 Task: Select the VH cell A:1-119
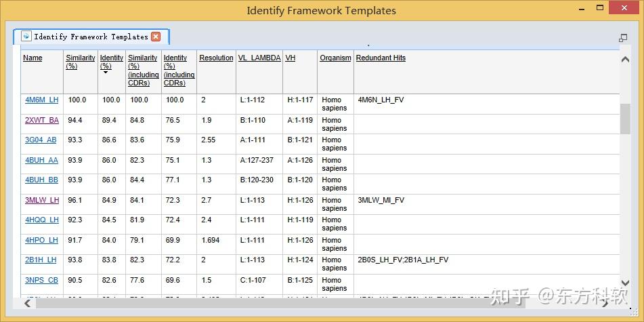[300, 121]
